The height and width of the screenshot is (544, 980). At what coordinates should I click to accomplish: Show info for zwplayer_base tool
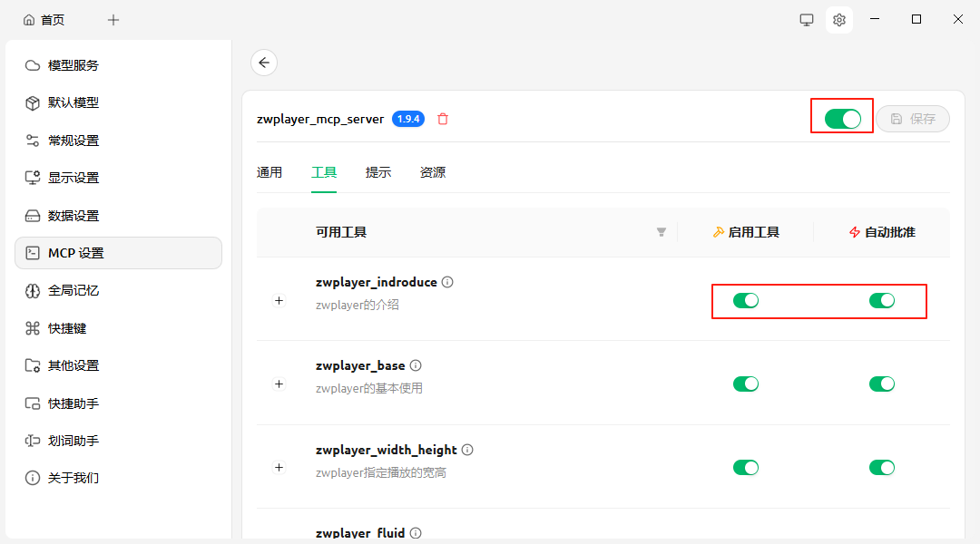pyautogui.click(x=416, y=365)
